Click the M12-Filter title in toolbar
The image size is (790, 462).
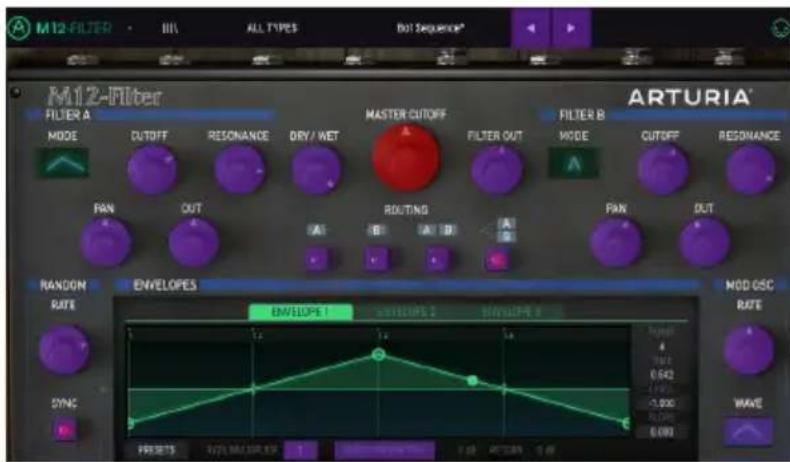point(74,28)
